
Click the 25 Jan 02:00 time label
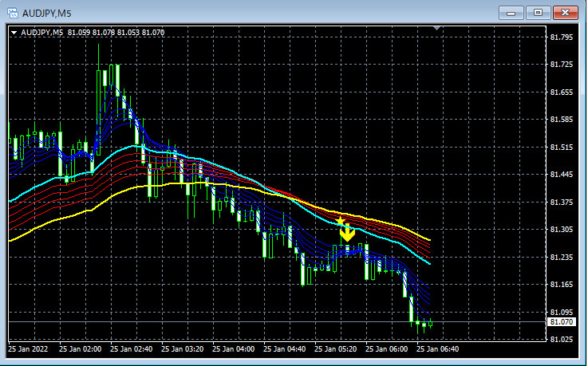[x=81, y=349]
